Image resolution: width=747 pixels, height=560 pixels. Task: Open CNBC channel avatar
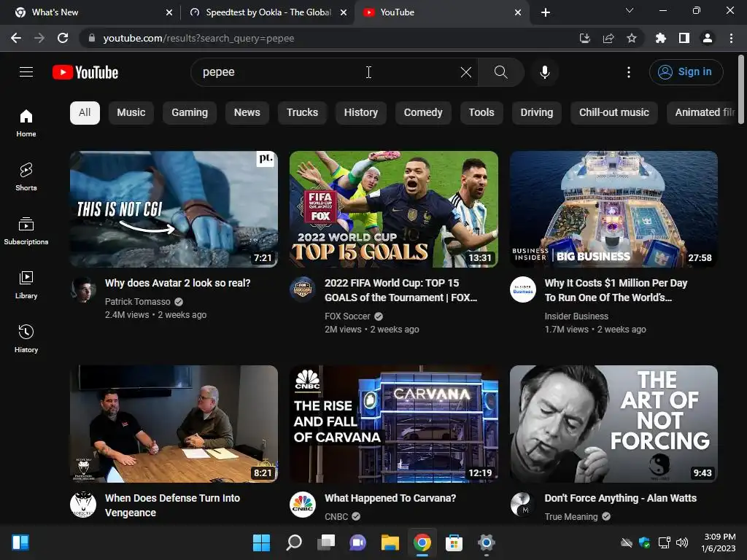point(303,505)
